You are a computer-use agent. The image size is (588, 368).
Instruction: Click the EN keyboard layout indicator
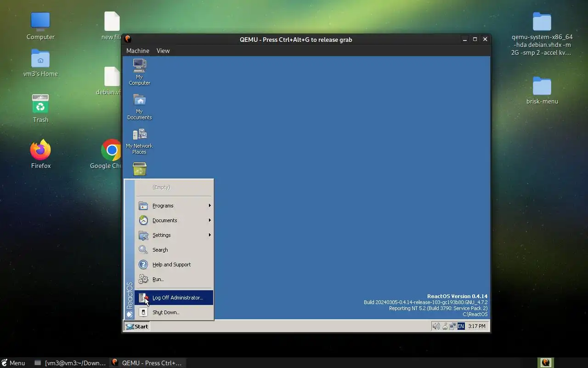(461, 326)
